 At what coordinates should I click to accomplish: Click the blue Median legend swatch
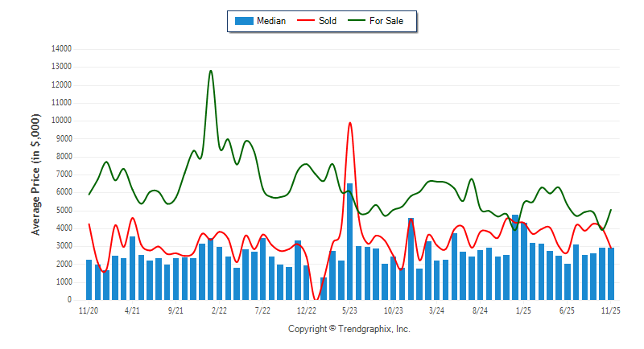point(244,21)
